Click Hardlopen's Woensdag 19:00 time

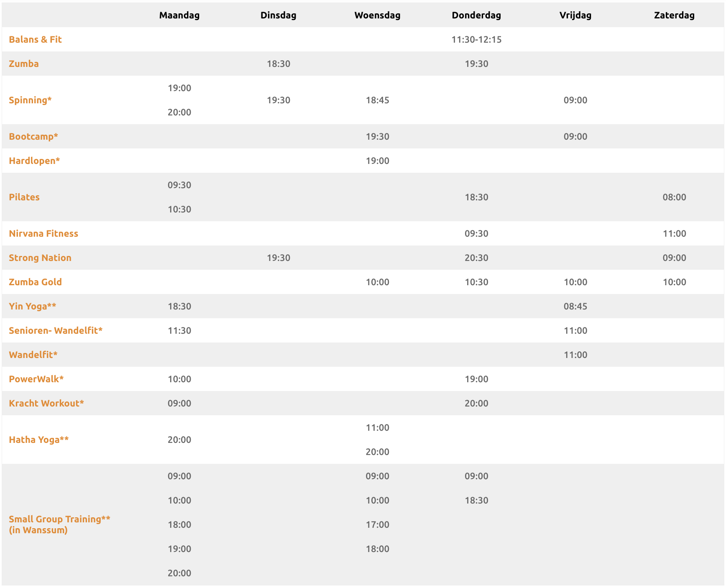[378, 161]
